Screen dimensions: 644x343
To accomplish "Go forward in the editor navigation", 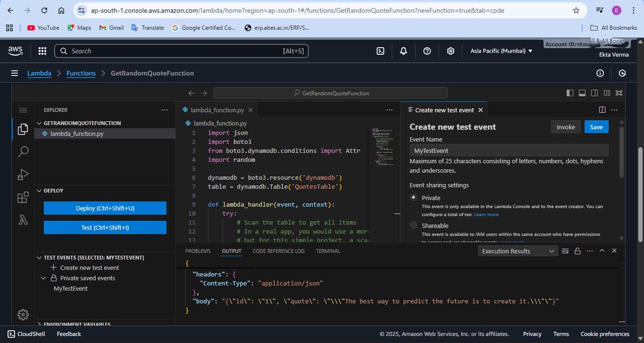I will pyautogui.click(x=204, y=93).
